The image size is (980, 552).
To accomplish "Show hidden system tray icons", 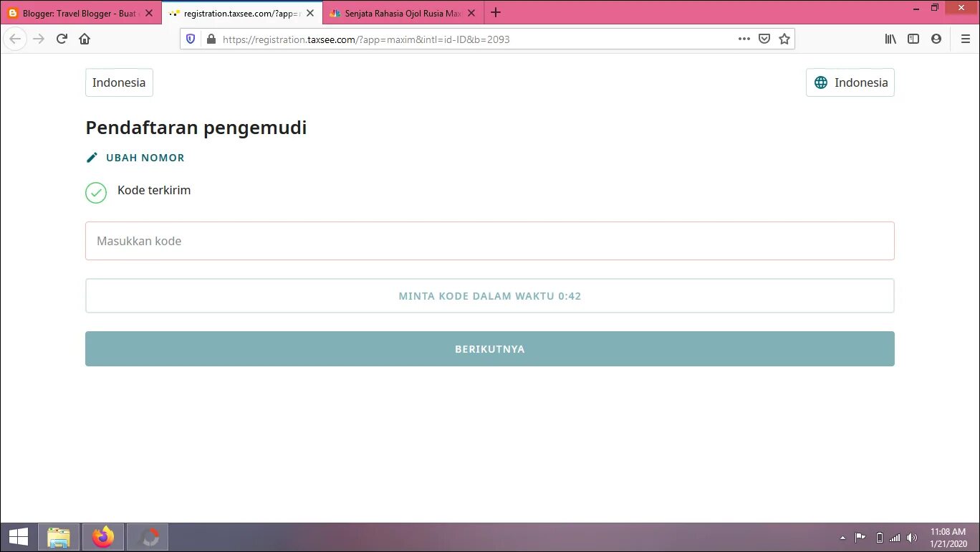I will pyautogui.click(x=842, y=538).
